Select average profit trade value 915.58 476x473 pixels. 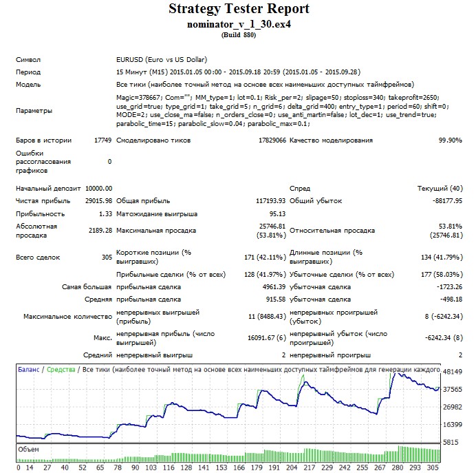coord(276,299)
